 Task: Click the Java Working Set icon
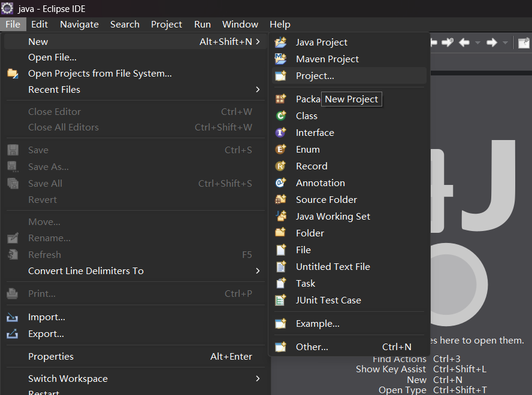(x=280, y=216)
